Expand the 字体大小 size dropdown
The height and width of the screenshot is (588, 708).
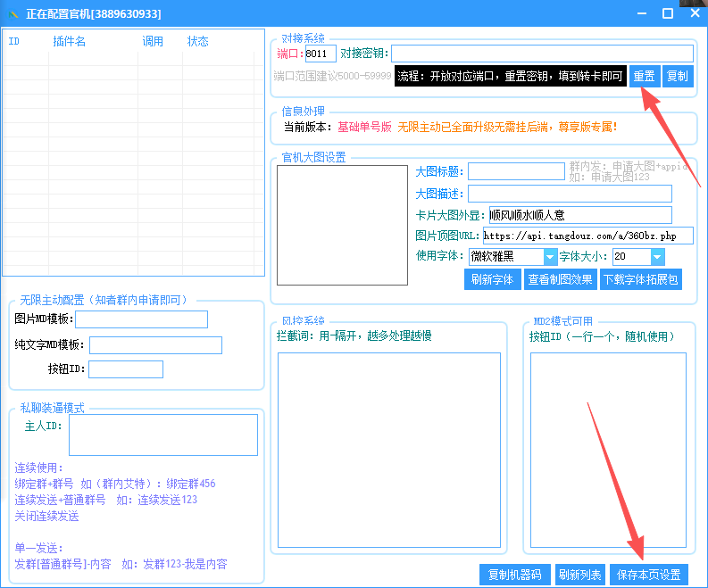(657, 257)
